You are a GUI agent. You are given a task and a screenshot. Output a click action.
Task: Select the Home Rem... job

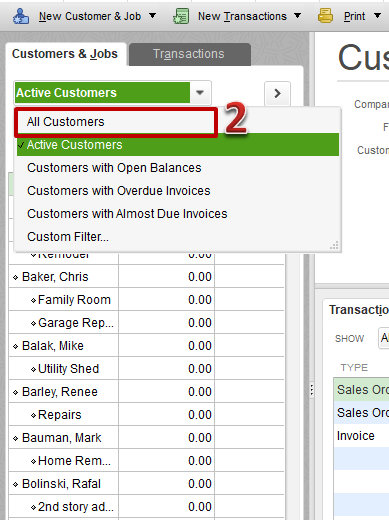[74, 461]
